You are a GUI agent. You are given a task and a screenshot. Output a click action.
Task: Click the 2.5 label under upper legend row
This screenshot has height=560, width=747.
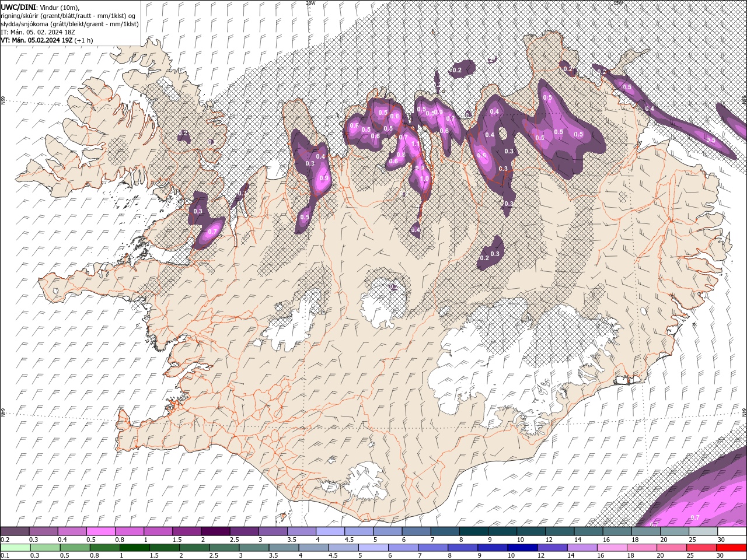point(234,540)
